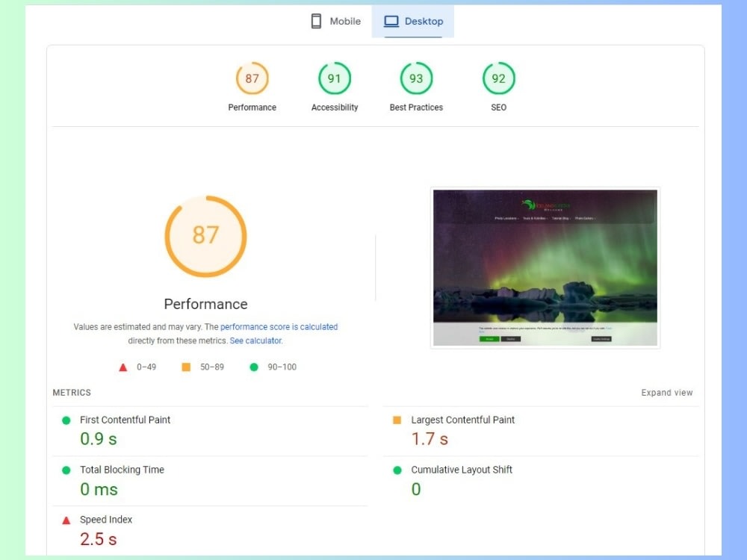Viewport: 747px width, 560px height.
Task: Click the orange square 50–89 legend icon
Action: point(186,367)
